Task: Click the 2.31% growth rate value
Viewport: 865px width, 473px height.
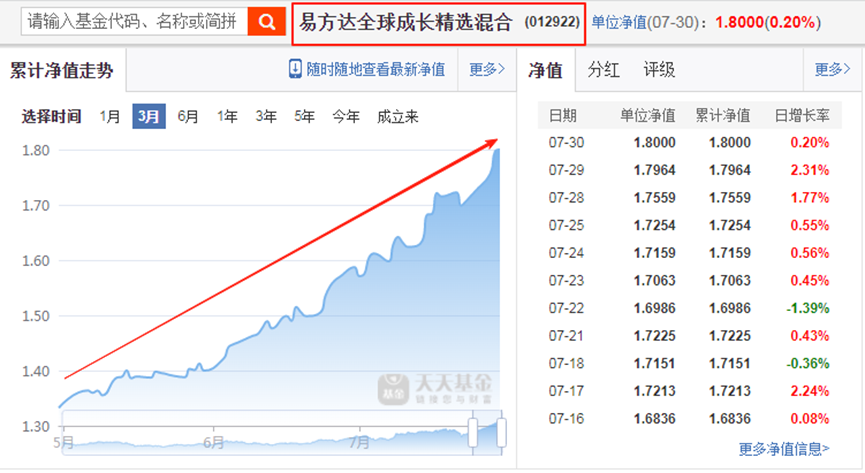Action: click(x=810, y=170)
